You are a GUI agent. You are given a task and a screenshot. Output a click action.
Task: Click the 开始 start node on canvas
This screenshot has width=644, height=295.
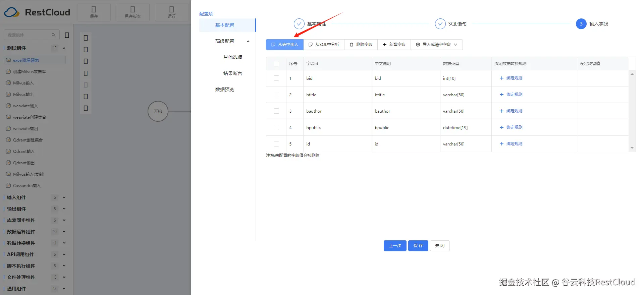pos(158,111)
